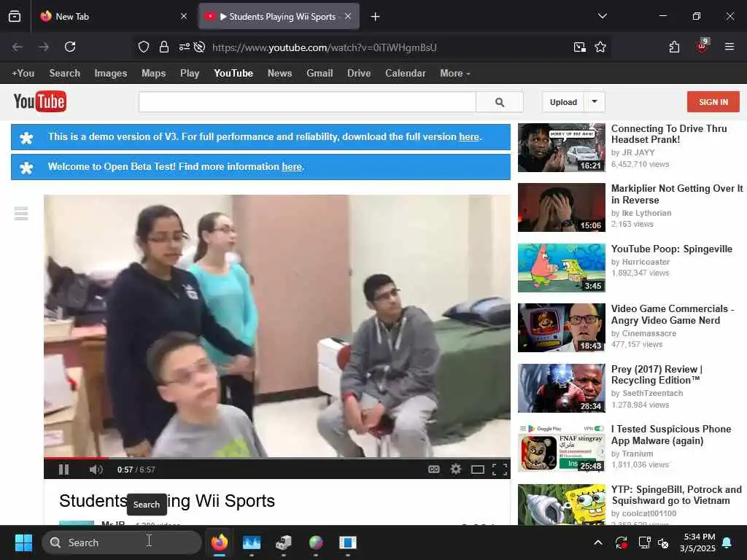Click the tracking protection shield icon
747x560 pixels.
point(144,47)
